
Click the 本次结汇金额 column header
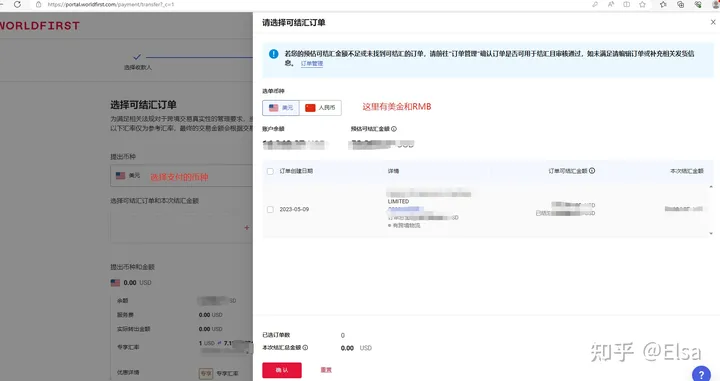[x=687, y=171]
